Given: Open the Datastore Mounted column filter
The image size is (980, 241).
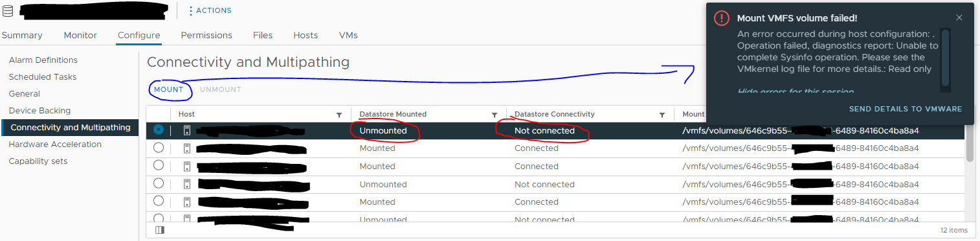Looking at the screenshot, I should (x=495, y=115).
